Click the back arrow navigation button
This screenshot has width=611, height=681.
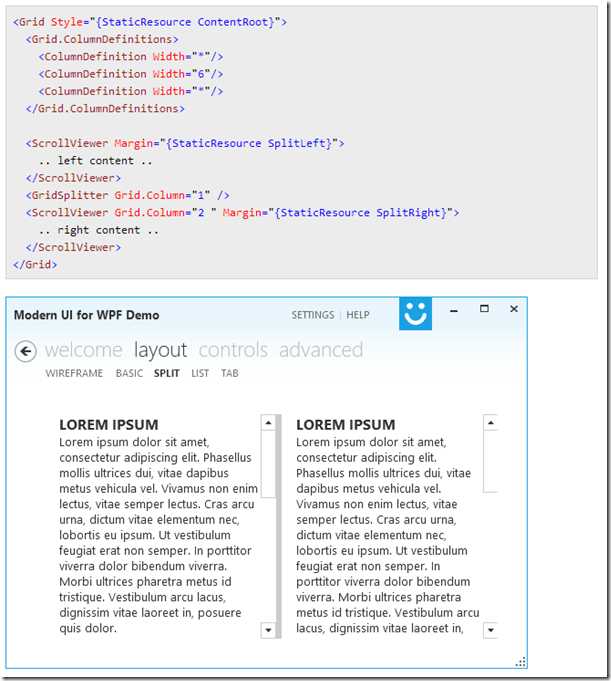[x=26, y=351]
